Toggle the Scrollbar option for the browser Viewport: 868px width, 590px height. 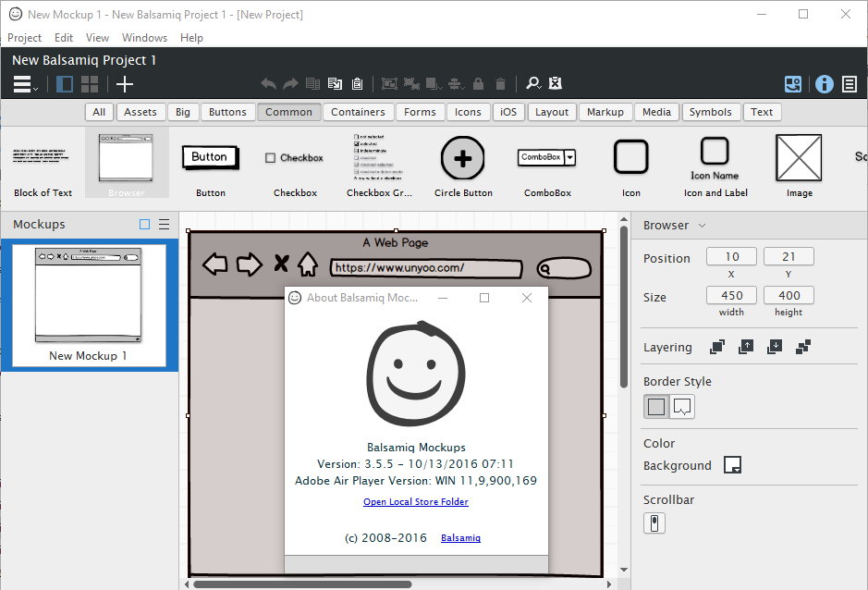654,523
